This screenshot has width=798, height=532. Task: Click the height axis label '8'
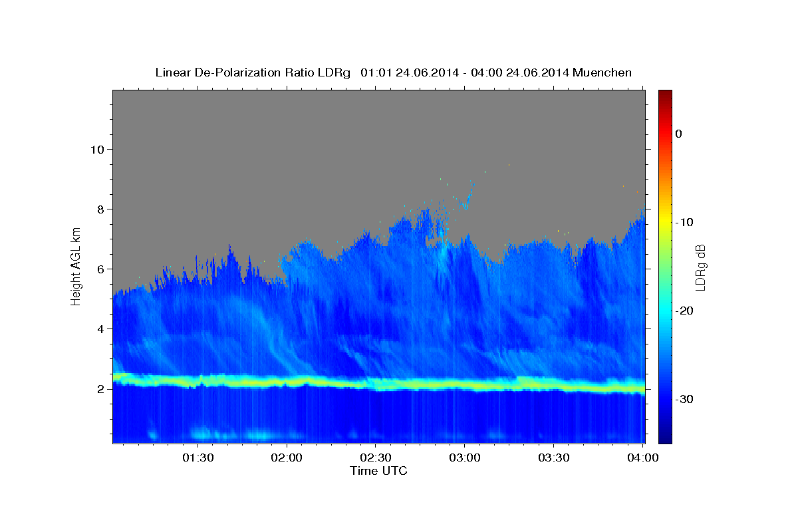(100, 209)
